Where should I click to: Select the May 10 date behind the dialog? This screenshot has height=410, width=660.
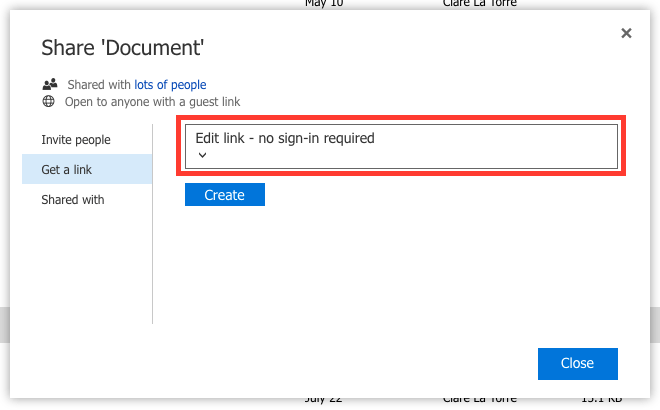point(323,3)
